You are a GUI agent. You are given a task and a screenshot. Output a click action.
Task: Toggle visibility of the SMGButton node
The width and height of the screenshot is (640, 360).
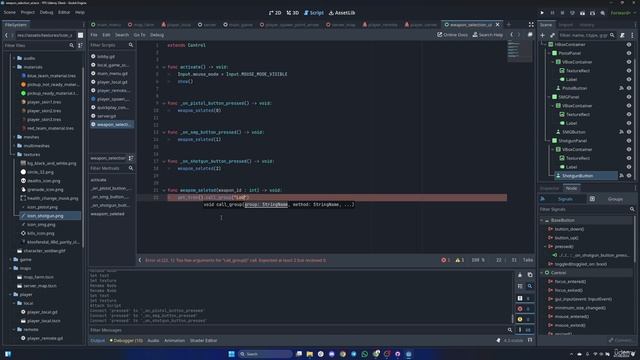pyautogui.click(x=629, y=132)
